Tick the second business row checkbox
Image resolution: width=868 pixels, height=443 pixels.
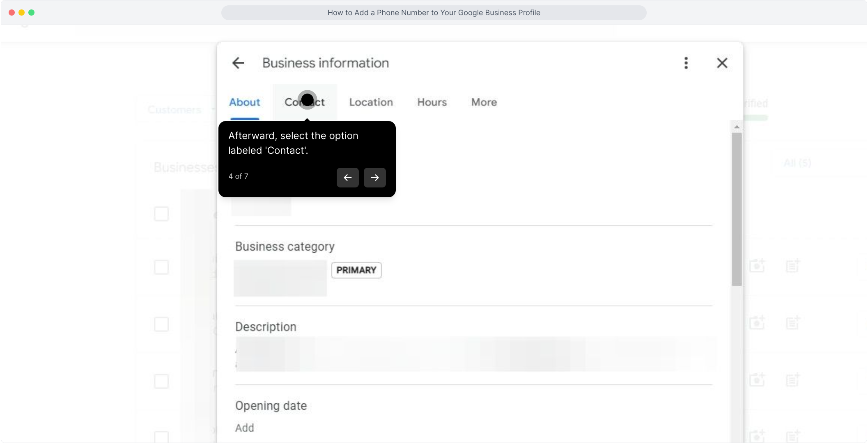pyautogui.click(x=161, y=267)
